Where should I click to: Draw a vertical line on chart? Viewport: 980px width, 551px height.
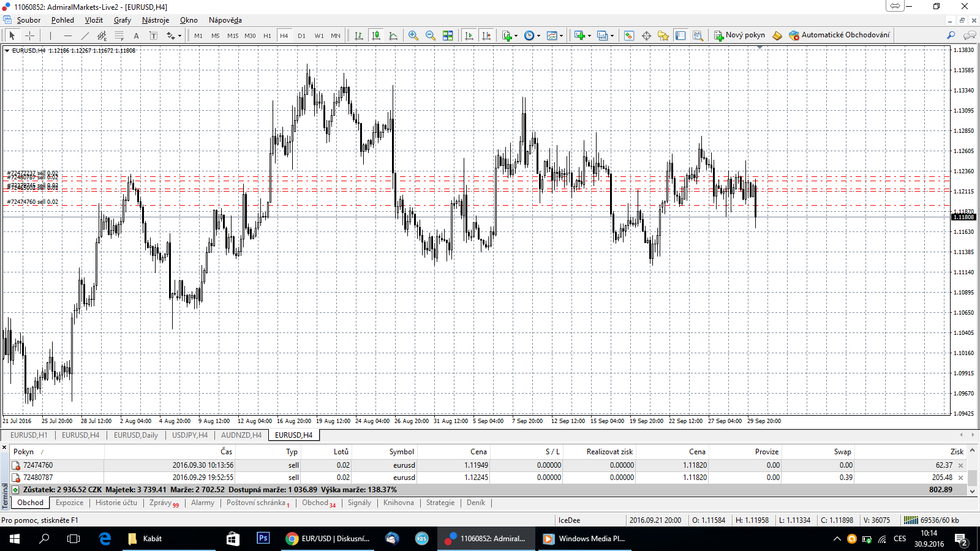[x=51, y=36]
